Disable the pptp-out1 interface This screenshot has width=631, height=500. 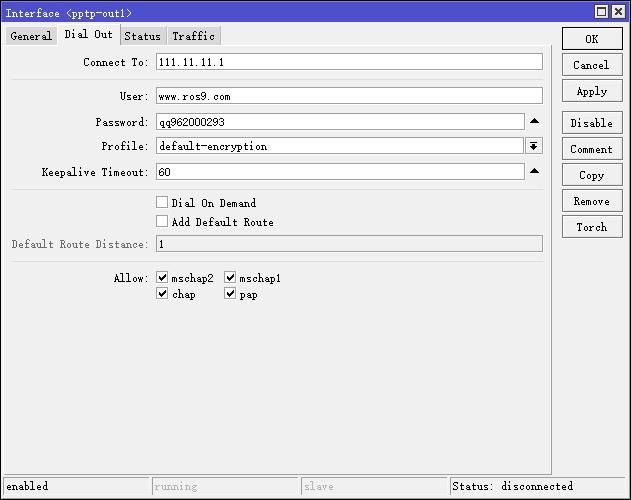(591, 123)
